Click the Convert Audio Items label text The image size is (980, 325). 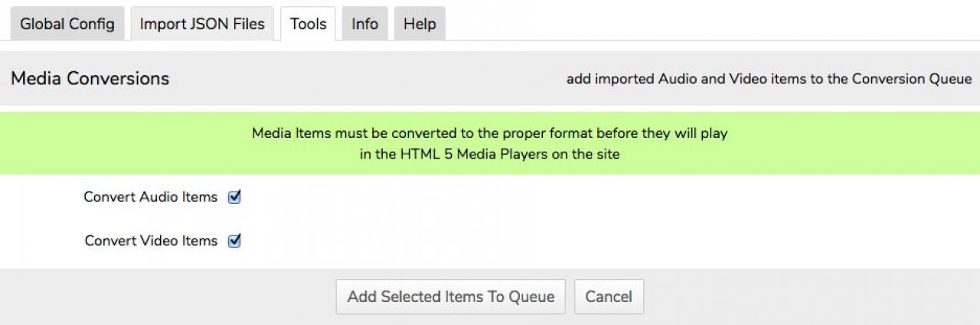[150, 197]
